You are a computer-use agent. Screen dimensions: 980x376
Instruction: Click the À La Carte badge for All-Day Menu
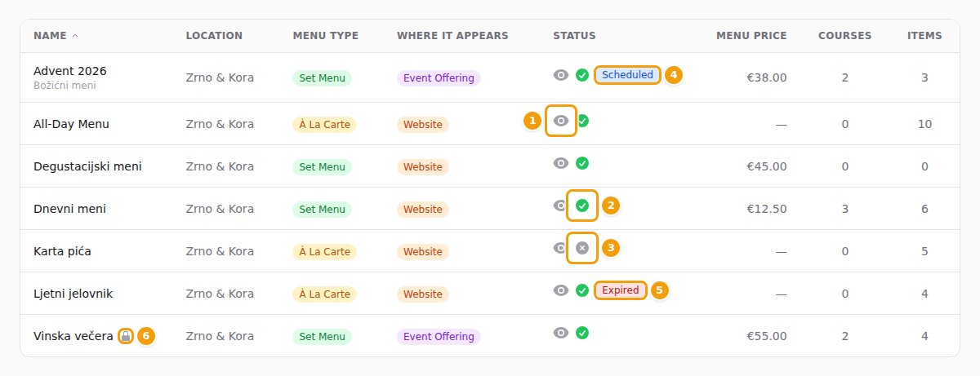coord(324,125)
